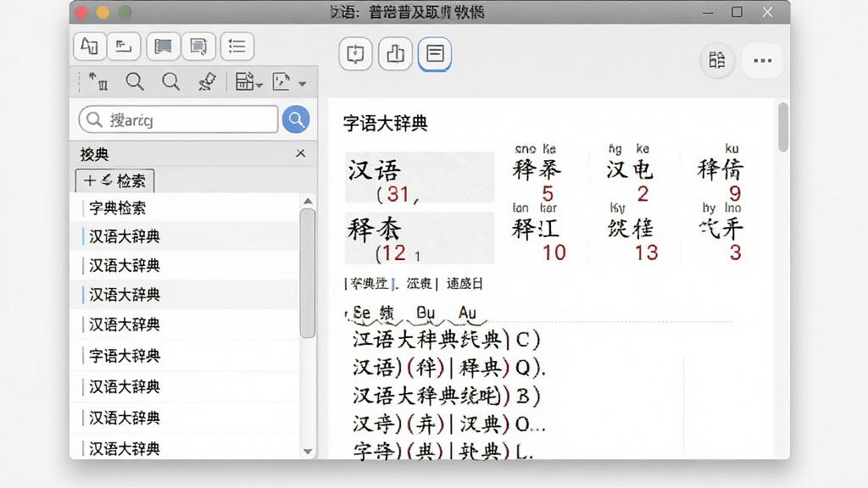Click the magnifier beside the highlighter pen icon

[x=170, y=82]
